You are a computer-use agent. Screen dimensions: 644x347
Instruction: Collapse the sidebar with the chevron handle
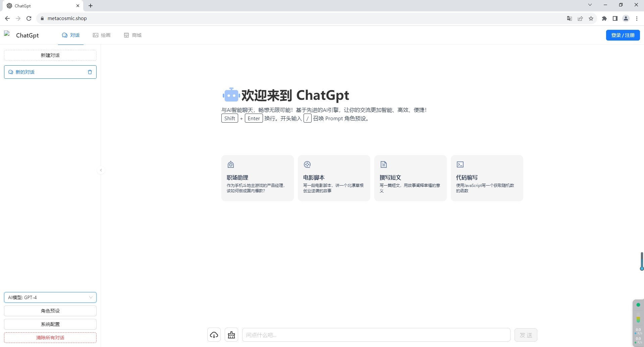(x=101, y=170)
